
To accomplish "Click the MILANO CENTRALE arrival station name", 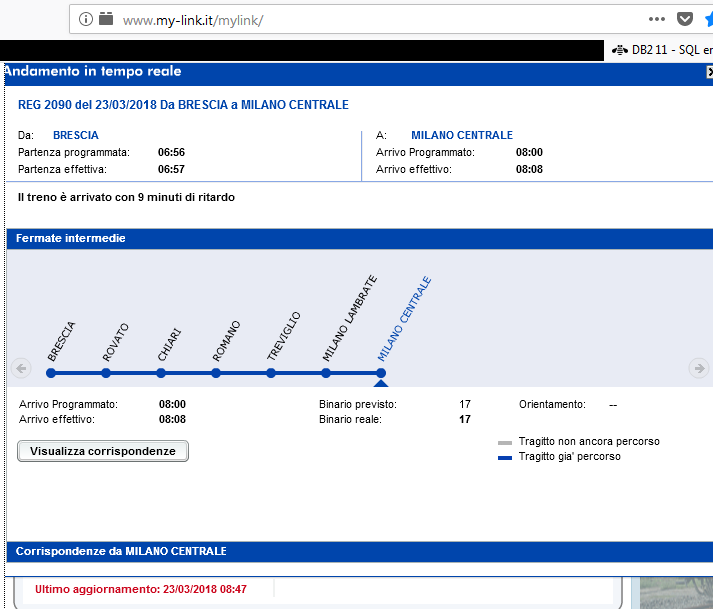I will [462, 135].
